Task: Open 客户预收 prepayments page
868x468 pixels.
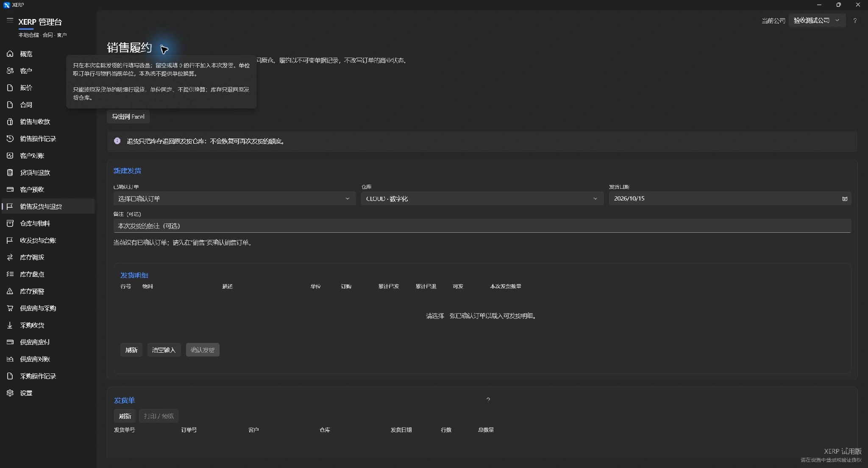Action: [47, 189]
